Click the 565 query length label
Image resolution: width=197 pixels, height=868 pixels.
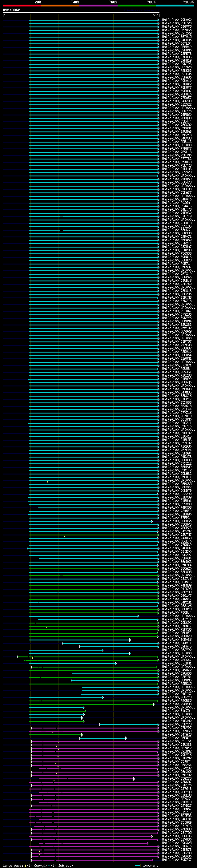click(155, 15)
